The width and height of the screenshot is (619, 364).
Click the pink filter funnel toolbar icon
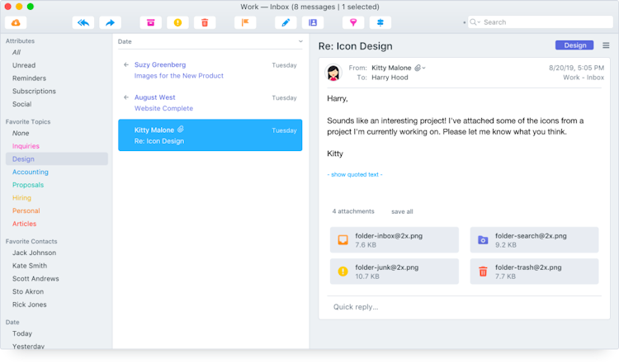tap(353, 22)
